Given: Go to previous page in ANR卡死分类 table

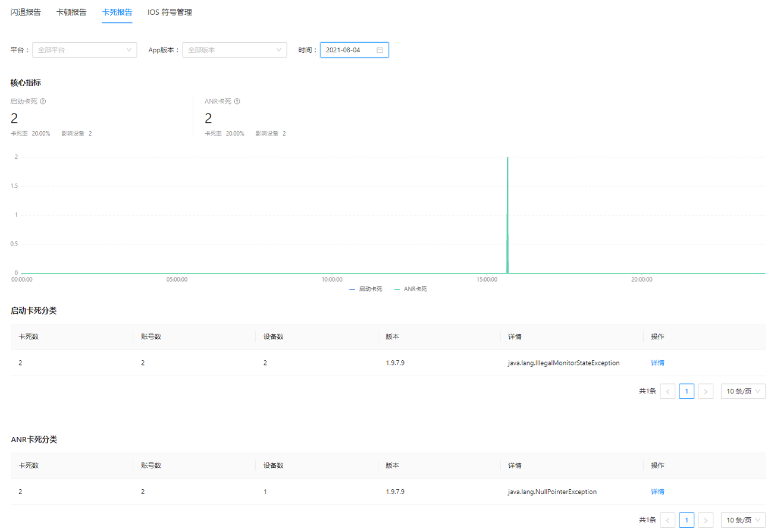Looking at the screenshot, I should pos(667,520).
